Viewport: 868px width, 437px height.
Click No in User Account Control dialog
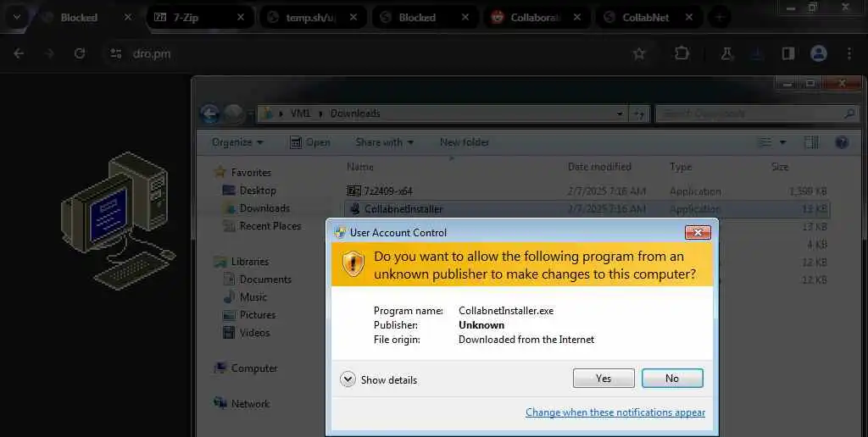point(672,379)
